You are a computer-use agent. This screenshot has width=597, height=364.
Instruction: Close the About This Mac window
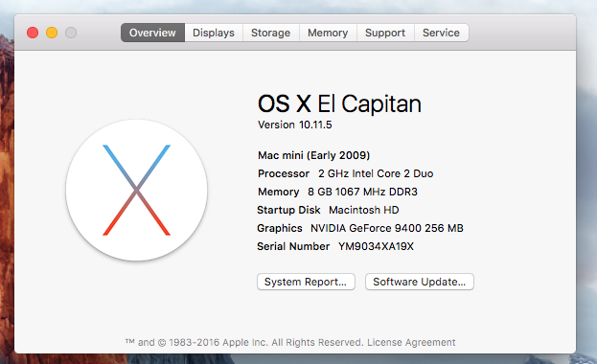pyautogui.click(x=33, y=33)
